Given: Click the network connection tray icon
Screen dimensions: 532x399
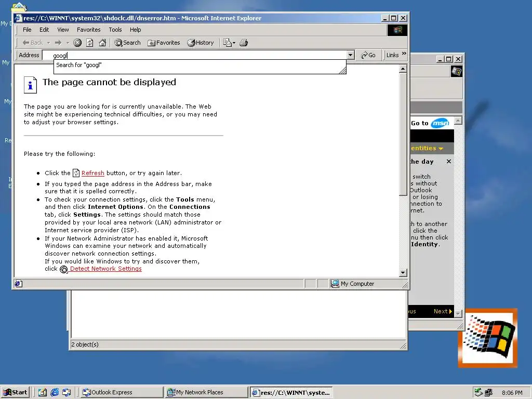Looking at the screenshot, I should tap(488, 393).
